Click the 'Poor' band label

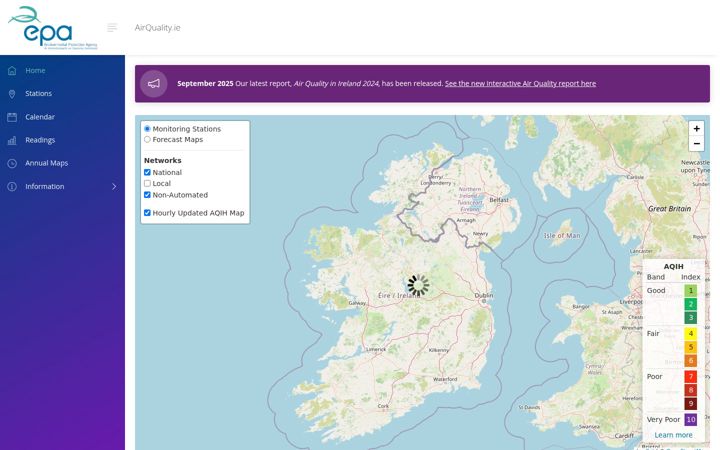654,377
